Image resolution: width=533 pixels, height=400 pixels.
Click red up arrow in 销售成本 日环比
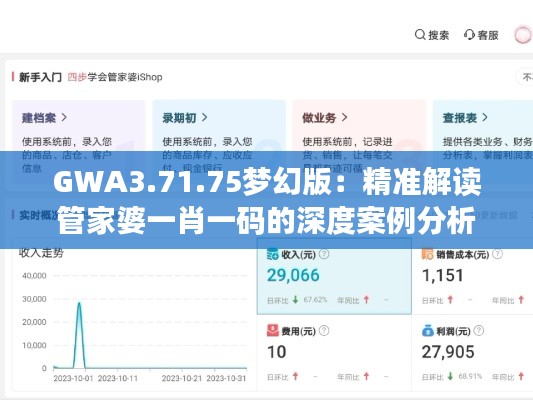pos(450,300)
